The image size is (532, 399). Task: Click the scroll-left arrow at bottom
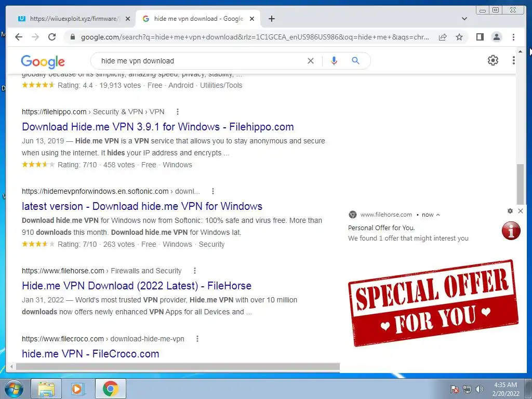(11, 366)
